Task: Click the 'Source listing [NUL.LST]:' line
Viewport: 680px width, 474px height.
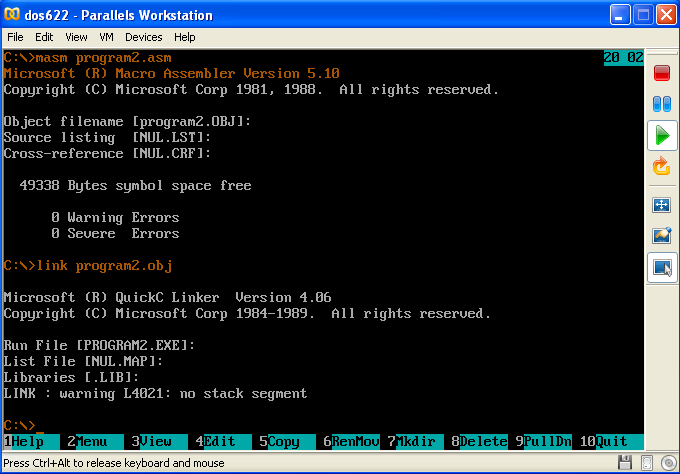Action: 107,137
